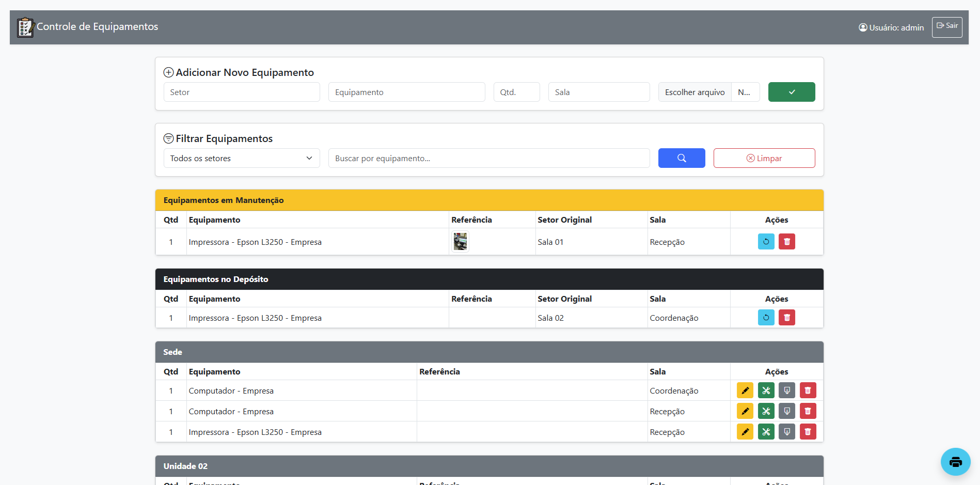
Task: Submit new equipment with the green check icon
Action: point(791,91)
